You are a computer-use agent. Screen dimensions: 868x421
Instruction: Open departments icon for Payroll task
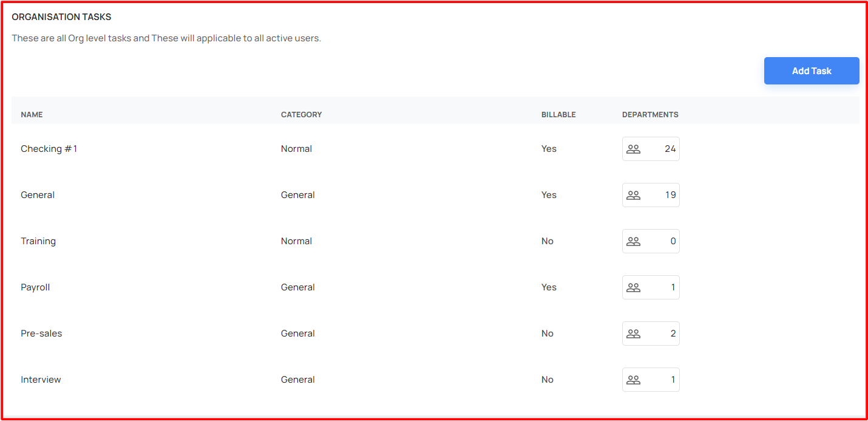pos(633,287)
